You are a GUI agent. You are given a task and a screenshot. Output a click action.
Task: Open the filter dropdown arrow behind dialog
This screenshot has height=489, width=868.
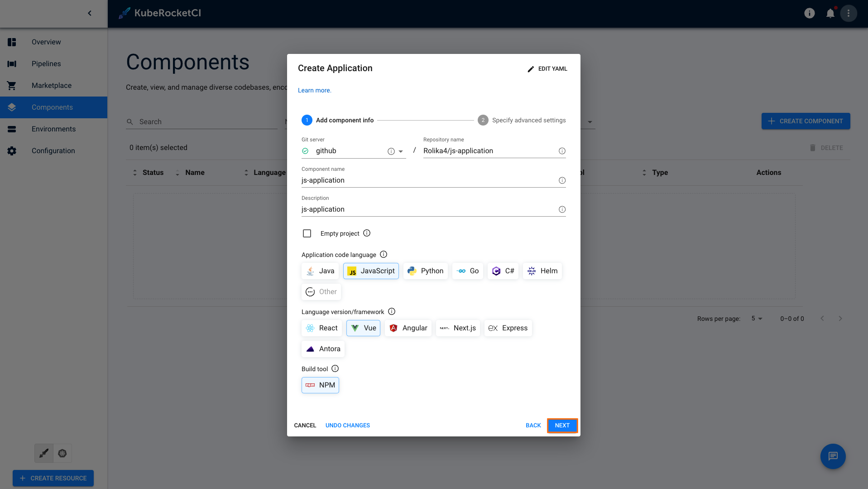point(590,122)
